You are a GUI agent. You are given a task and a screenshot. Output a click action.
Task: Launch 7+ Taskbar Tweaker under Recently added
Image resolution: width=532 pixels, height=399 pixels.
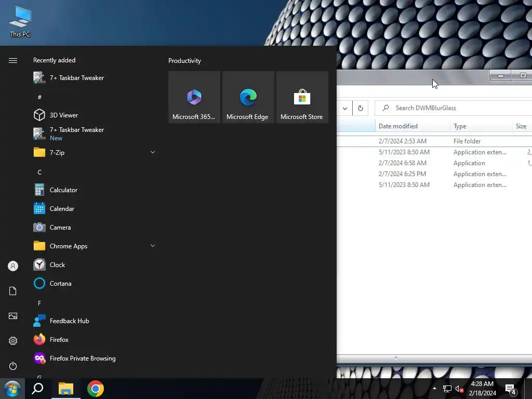click(95, 78)
